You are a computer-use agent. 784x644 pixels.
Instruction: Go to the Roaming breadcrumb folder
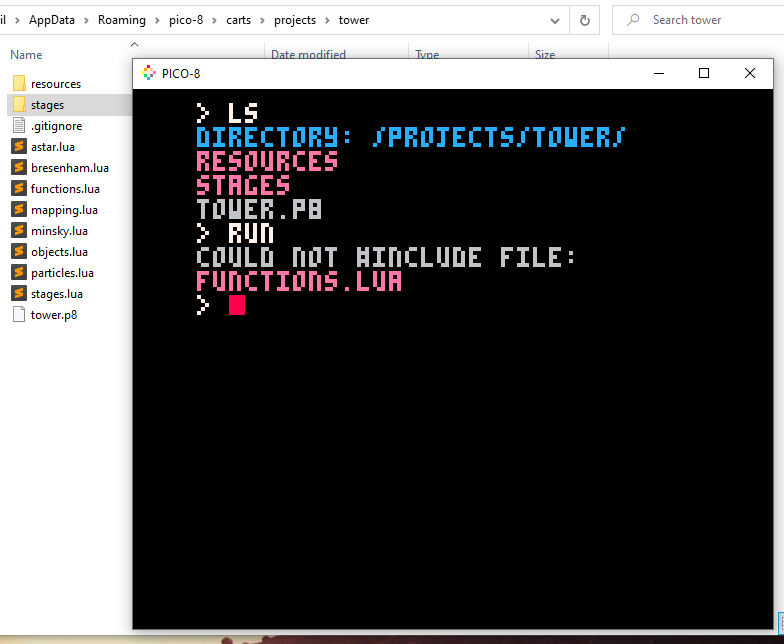coord(122,20)
